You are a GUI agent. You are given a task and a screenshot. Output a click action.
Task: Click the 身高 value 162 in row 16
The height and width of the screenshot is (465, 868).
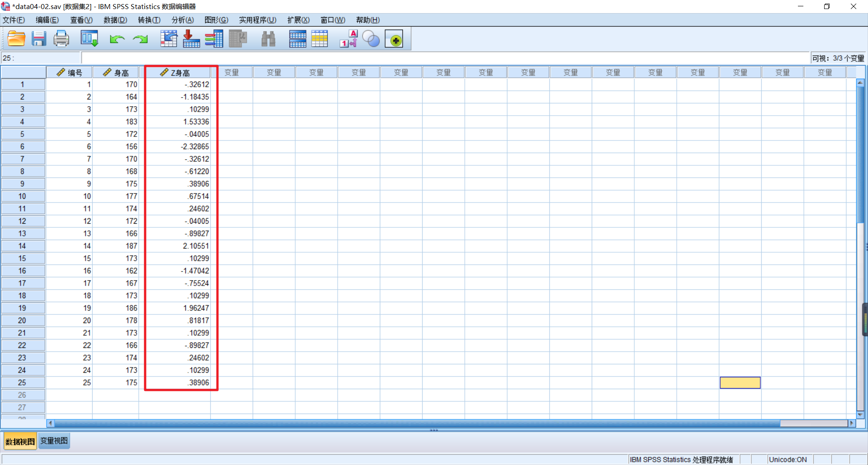[x=116, y=271]
